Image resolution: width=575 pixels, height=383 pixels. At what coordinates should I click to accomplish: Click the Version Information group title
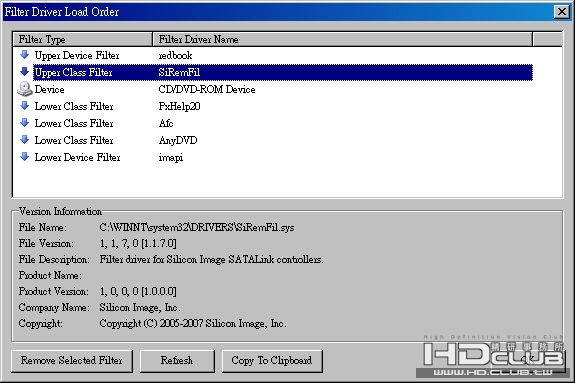pyautogui.click(x=61, y=212)
